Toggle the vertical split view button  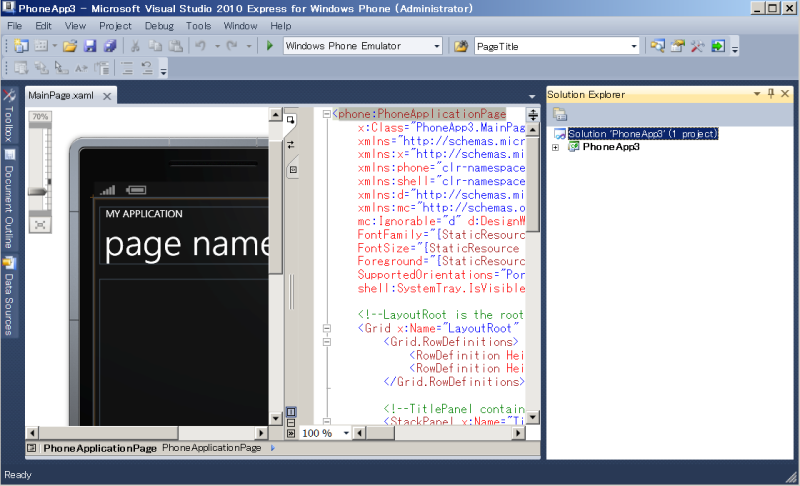(291, 412)
